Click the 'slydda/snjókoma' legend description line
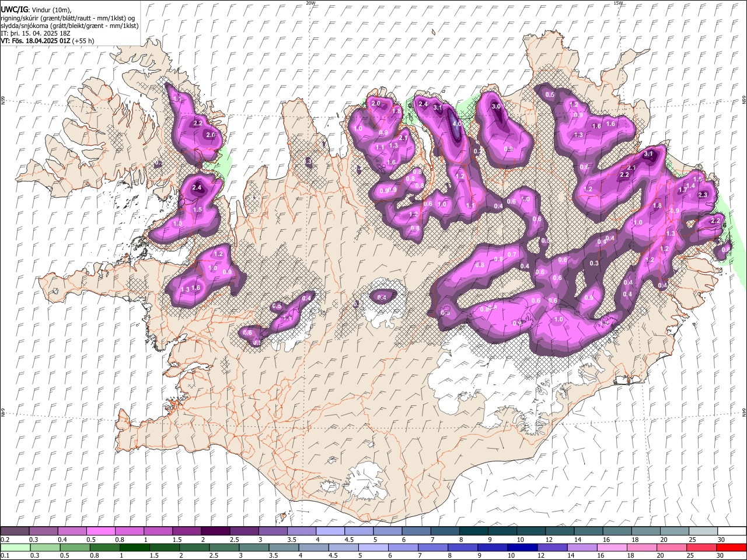This screenshot has height=560, width=747. click(69, 26)
